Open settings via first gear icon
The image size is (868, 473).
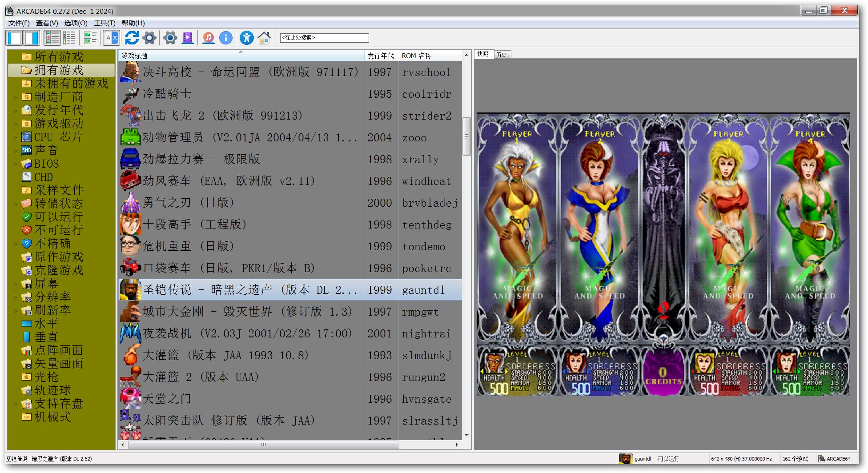(150, 38)
